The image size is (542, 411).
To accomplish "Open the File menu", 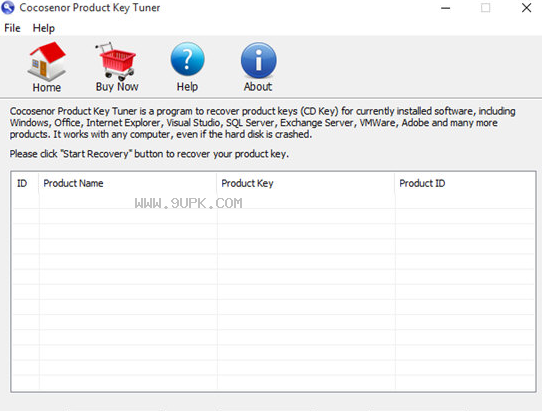I will click(12, 28).
